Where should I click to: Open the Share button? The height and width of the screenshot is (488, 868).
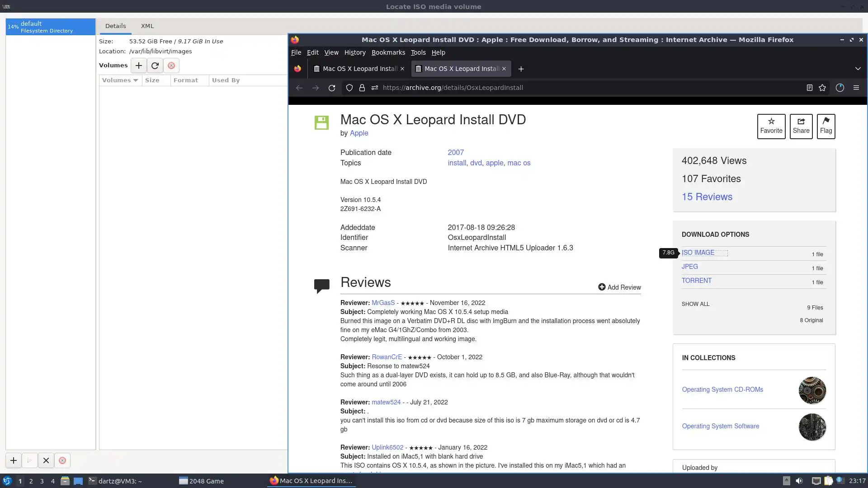click(x=801, y=126)
